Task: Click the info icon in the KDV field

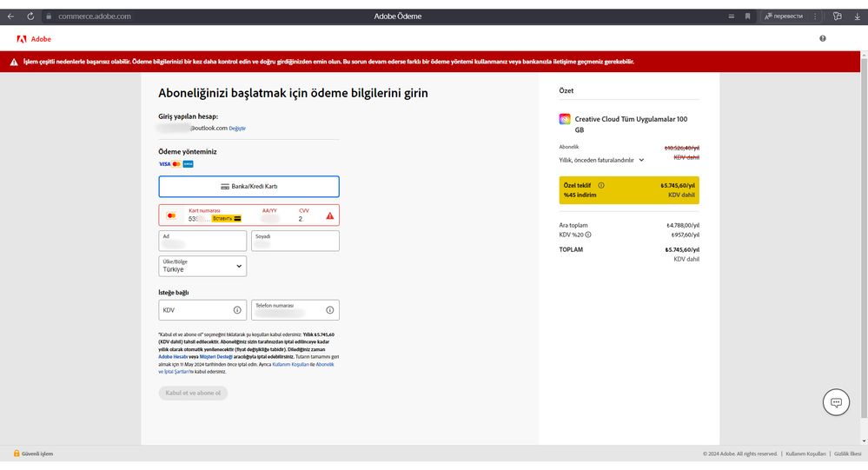Action: [x=237, y=310]
